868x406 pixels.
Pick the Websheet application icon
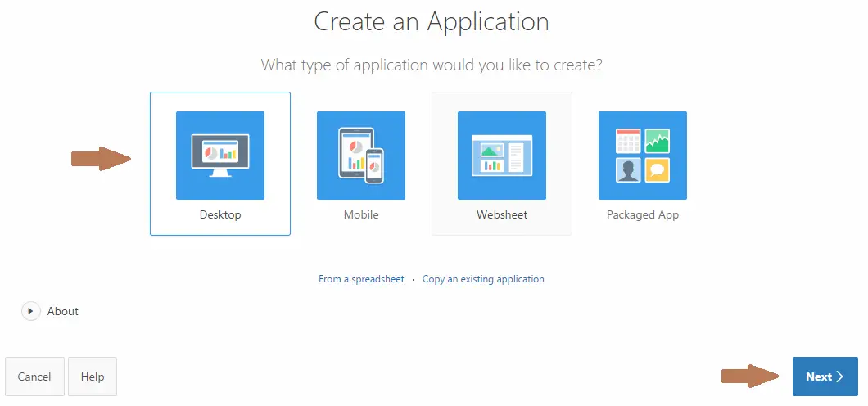502,156
